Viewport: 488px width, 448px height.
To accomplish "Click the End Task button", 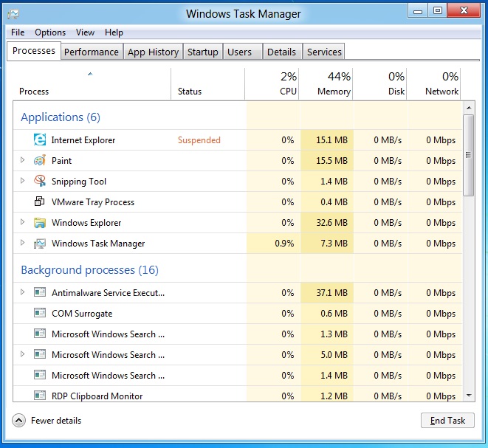I will tap(447, 421).
